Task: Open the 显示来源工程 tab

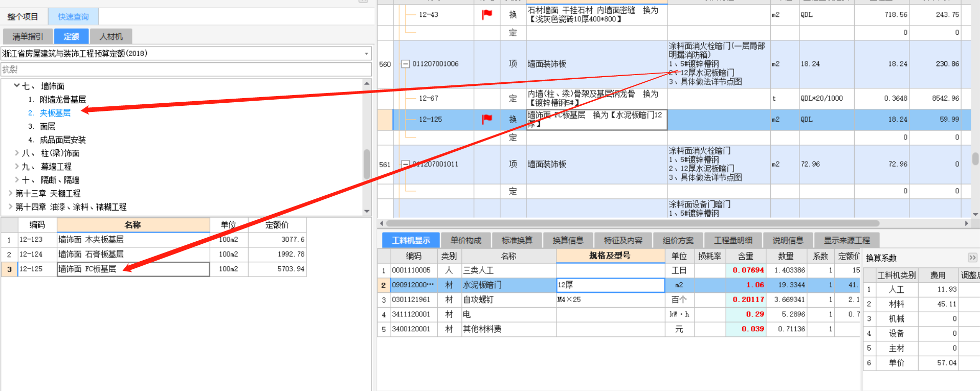Action: (x=847, y=240)
